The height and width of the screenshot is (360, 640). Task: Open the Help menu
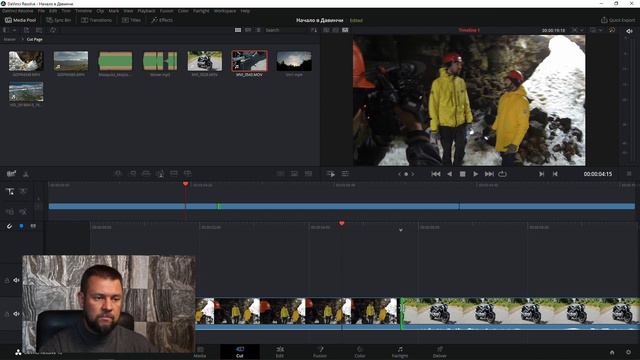coord(245,11)
